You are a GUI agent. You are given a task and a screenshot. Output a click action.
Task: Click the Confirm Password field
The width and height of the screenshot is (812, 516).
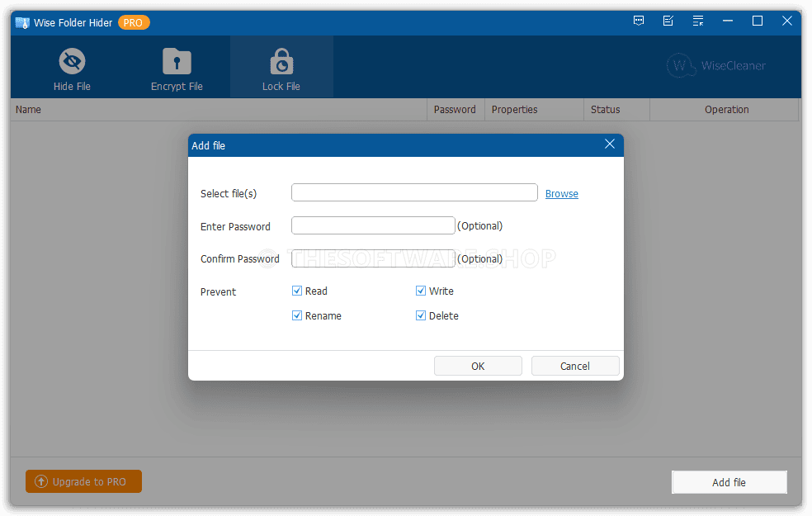click(x=373, y=258)
